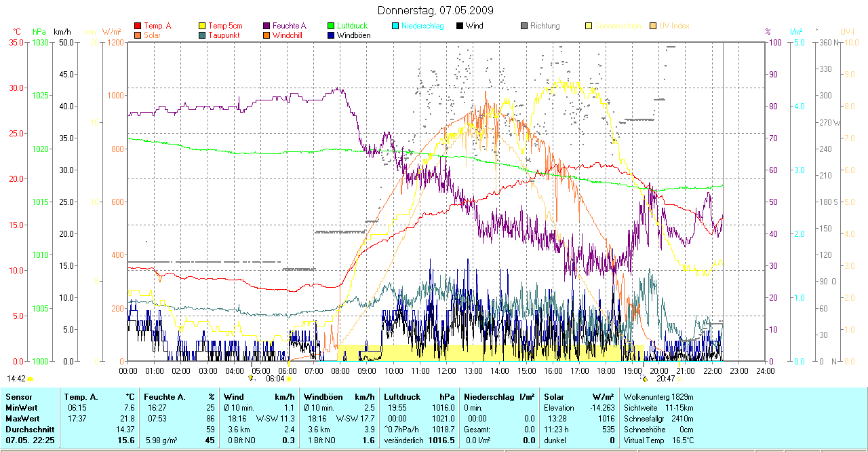Click the dark blue Windböen legend square
The height and width of the screenshot is (452, 868).
pos(331,35)
